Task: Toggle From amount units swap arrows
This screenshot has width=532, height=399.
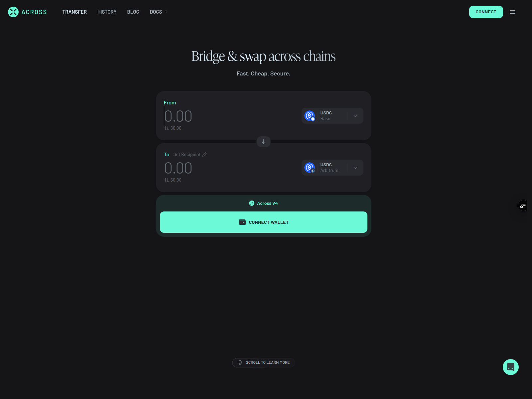Action: pos(167,128)
